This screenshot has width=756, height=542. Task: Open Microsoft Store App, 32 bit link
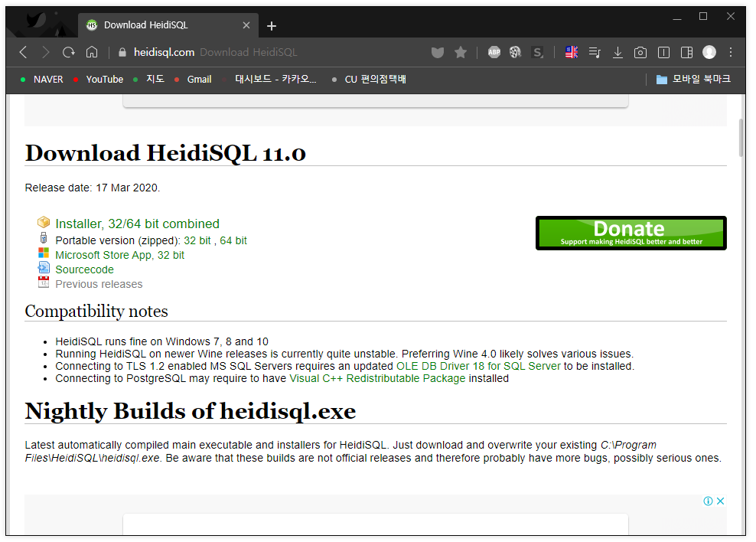(119, 255)
